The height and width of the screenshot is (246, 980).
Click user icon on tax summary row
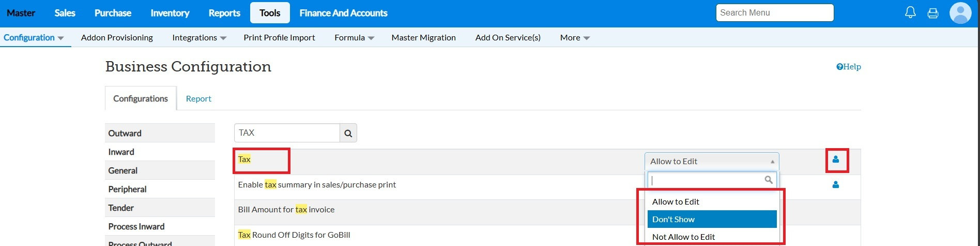(836, 185)
